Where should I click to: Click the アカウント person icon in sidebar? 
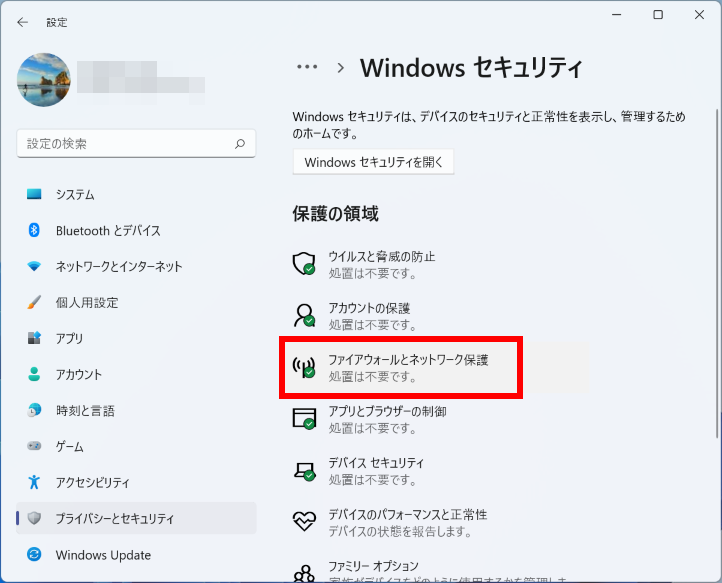coord(34,374)
